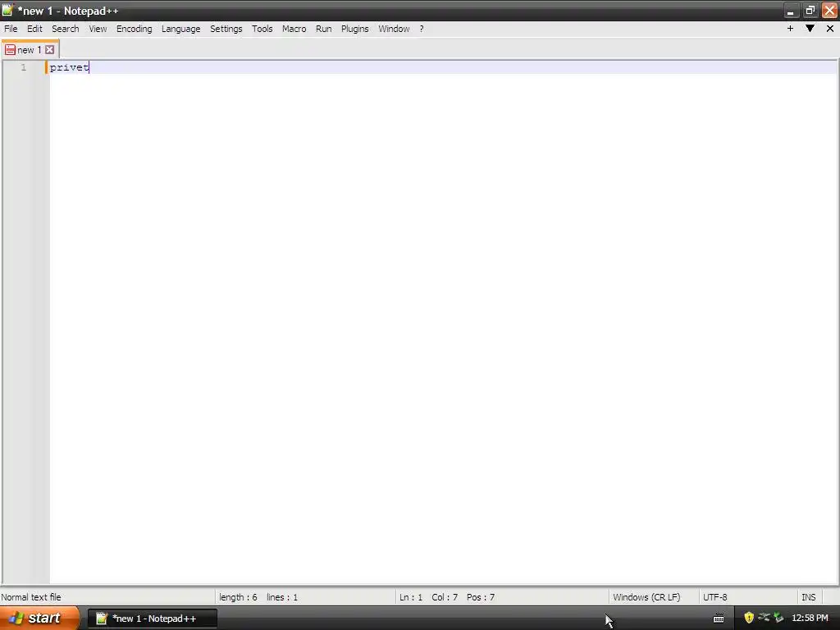
Task: Open the Language menu
Action: 180,29
